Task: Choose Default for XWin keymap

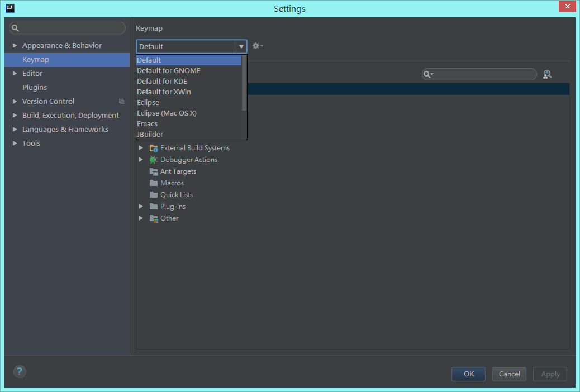Action: click(x=189, y=92)
